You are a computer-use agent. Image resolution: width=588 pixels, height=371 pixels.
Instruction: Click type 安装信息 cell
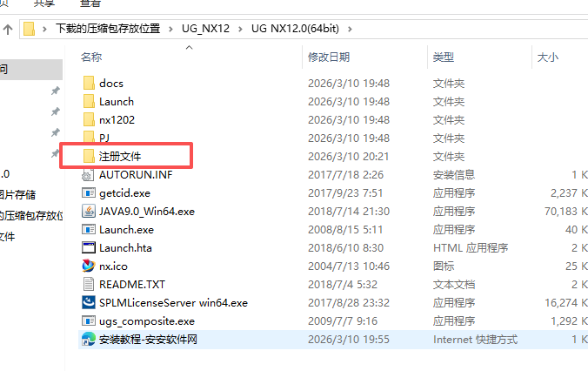coord(454,174)
